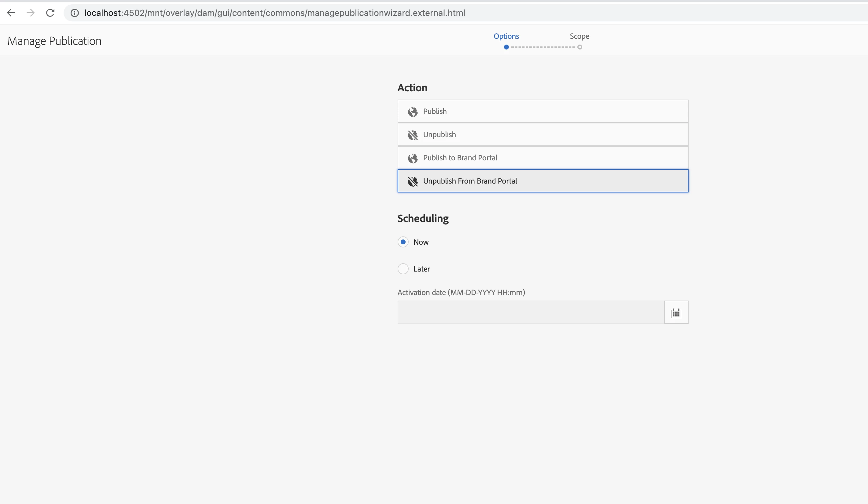868x504 pixels.
Task: Click the browser address bar URL
Action: (274, 13)
